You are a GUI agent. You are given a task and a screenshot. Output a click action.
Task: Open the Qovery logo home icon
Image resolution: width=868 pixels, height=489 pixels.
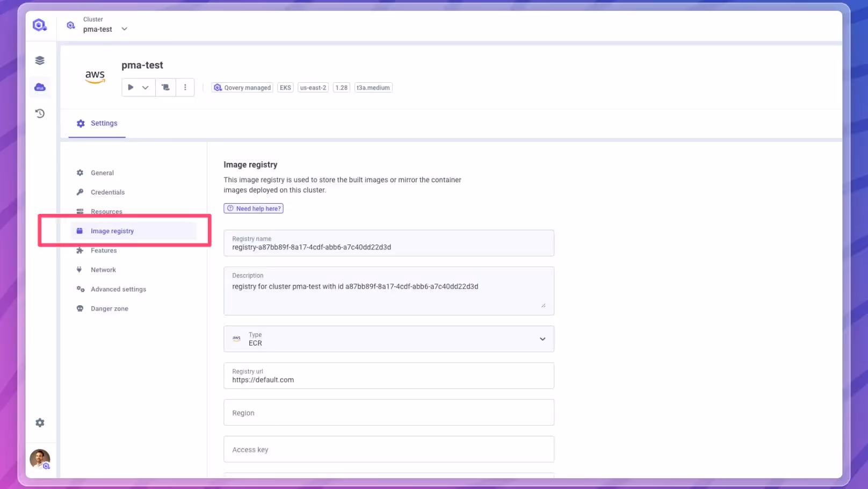coord(39,24)
